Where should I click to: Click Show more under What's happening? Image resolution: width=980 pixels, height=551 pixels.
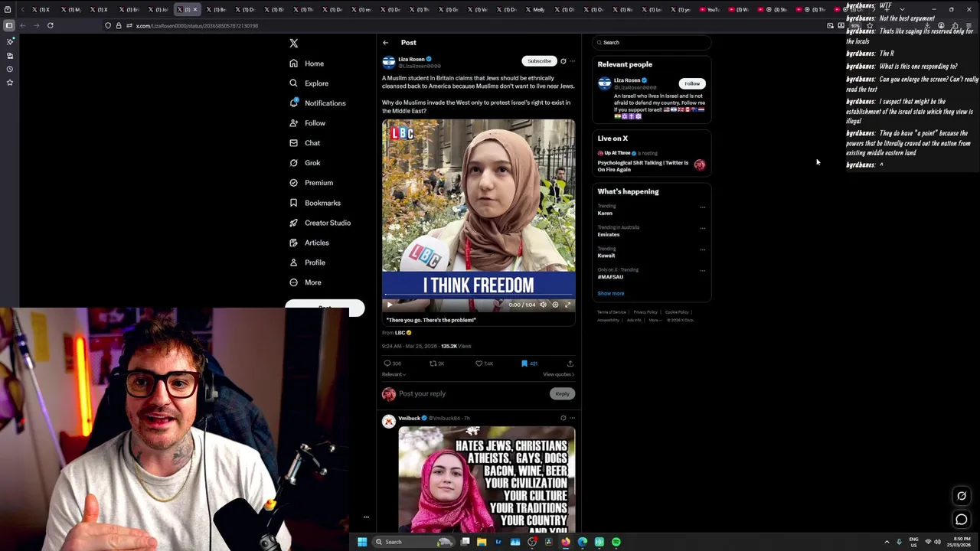(611, 293)
